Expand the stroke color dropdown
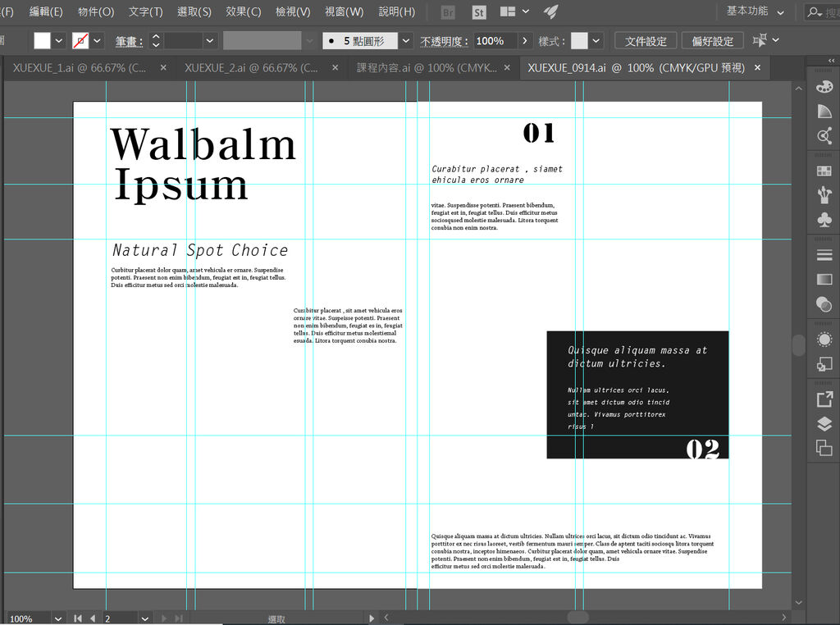 [x=97, y=41]
